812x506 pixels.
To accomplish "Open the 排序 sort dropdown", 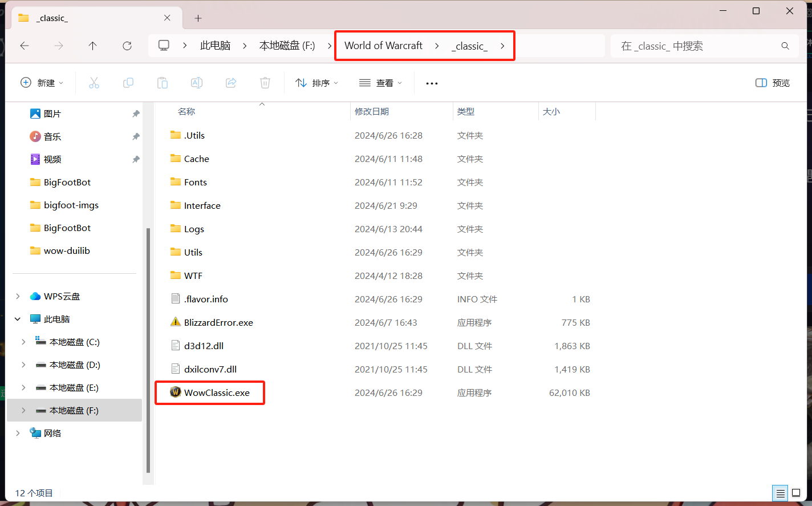I will tap(317, 83).
